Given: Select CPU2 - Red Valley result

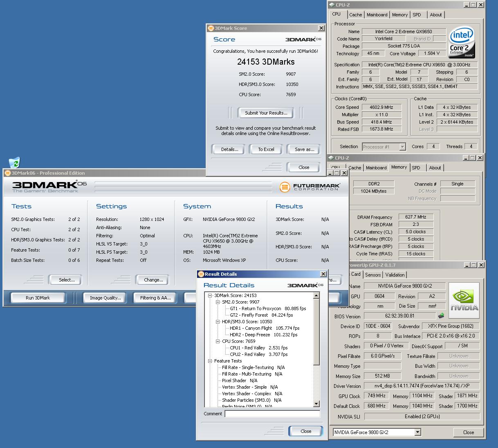Looking at the screenshot, I should click(259, 354).
